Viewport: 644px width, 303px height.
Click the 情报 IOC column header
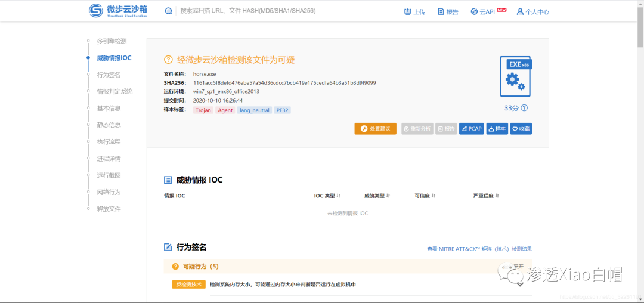point(175,196)
